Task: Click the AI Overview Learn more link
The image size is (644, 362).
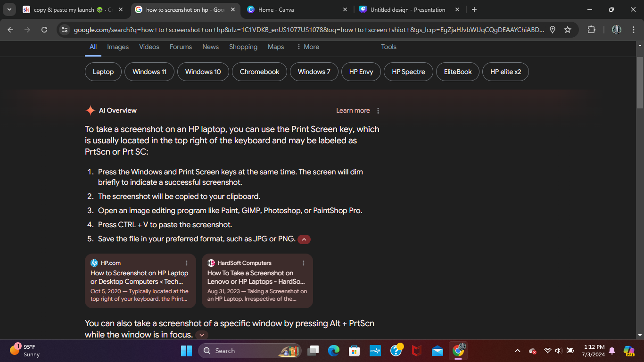Action: (353, 110)
